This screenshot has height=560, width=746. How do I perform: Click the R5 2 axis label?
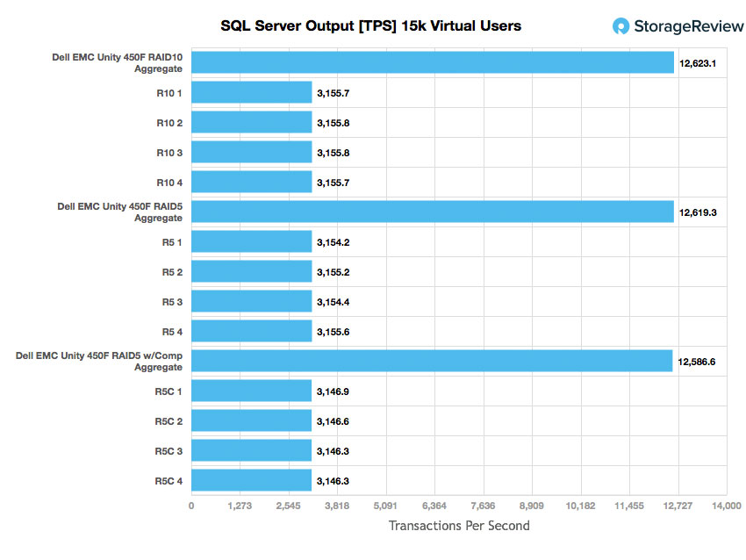click(172, 273)
